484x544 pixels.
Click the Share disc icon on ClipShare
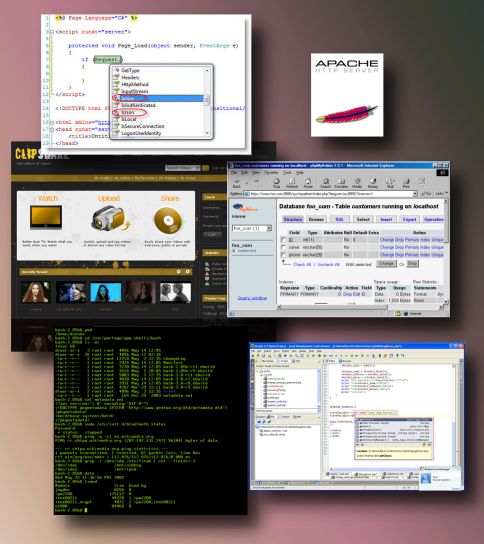[x=168, y=220]
